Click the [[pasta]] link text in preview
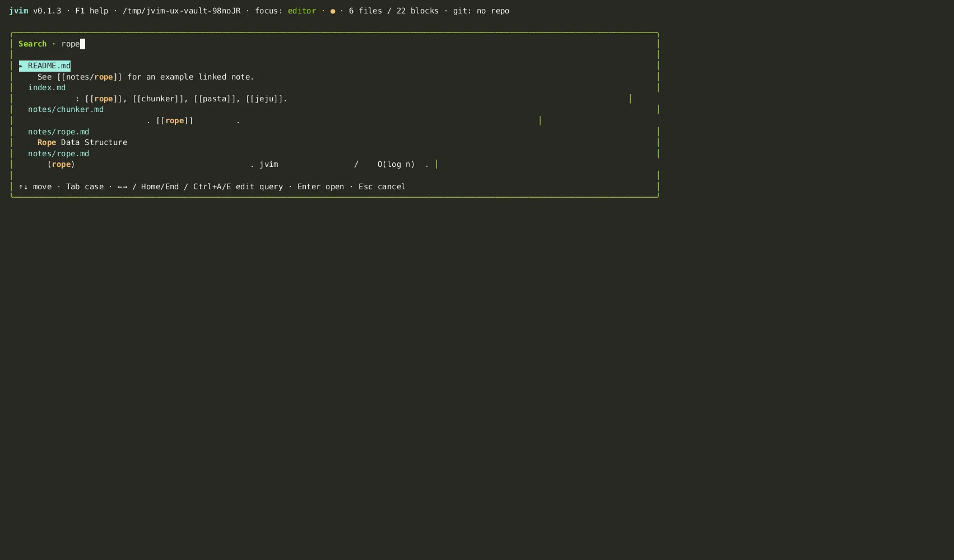The height and width of the screenshot is (560, 954). tap(215, 99)
